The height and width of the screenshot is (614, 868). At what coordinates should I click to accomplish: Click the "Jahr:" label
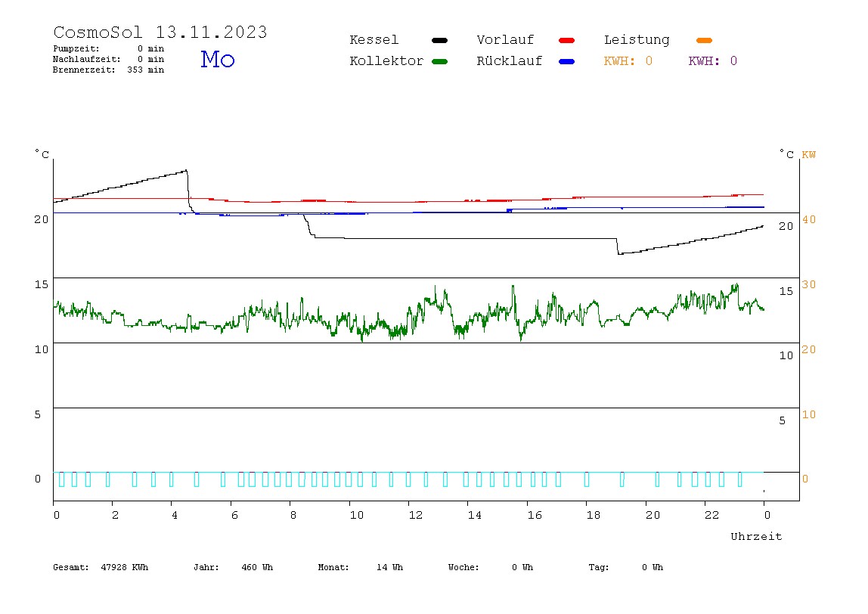click(206, 567)
